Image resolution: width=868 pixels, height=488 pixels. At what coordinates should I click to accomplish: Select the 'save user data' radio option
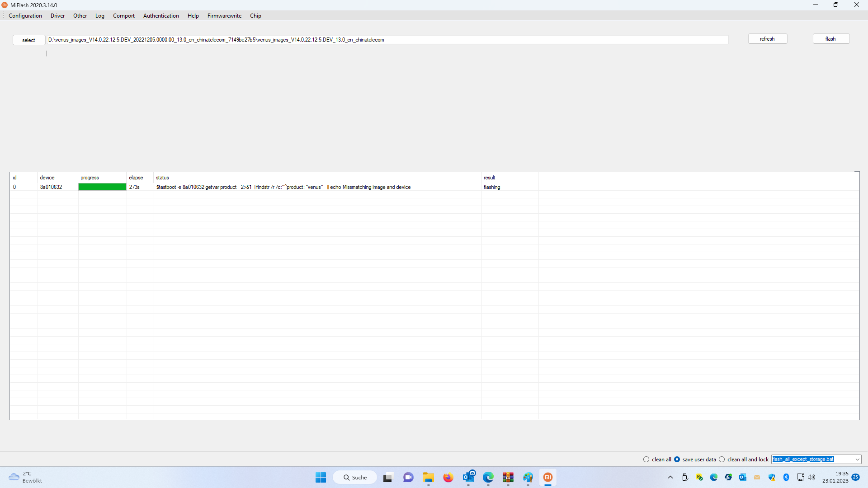point(677,460)
